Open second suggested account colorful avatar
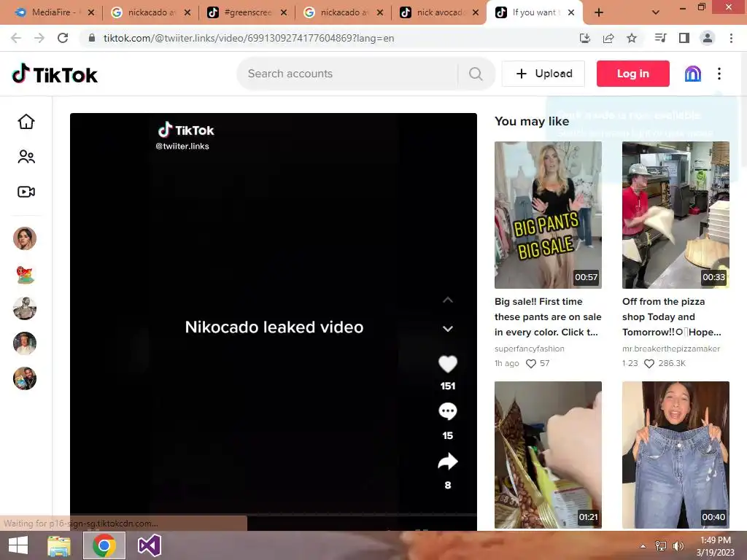Screen dimensions: 747x560 25,274
